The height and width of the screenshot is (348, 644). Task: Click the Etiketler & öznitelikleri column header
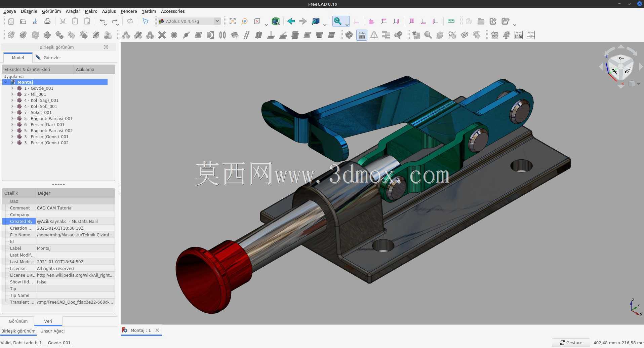pos(38,69)
